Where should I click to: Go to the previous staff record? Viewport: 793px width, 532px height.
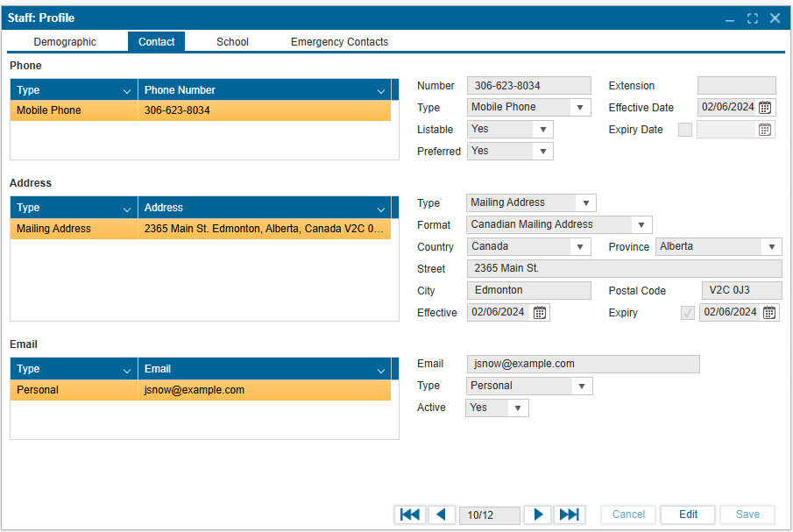tap(441, 514)
